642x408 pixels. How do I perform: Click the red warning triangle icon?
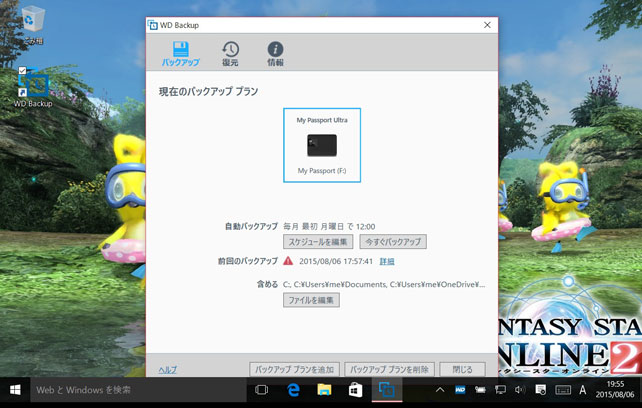(288, 261)
